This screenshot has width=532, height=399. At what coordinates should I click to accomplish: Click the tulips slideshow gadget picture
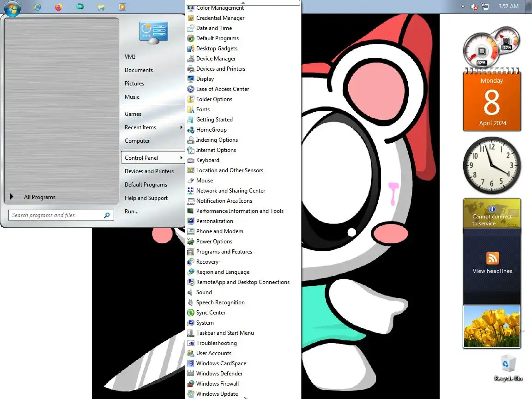click(x=492, y=327)
